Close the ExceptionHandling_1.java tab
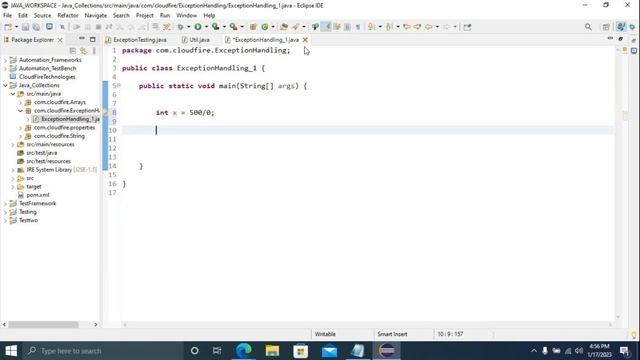 tap(305, 40)
